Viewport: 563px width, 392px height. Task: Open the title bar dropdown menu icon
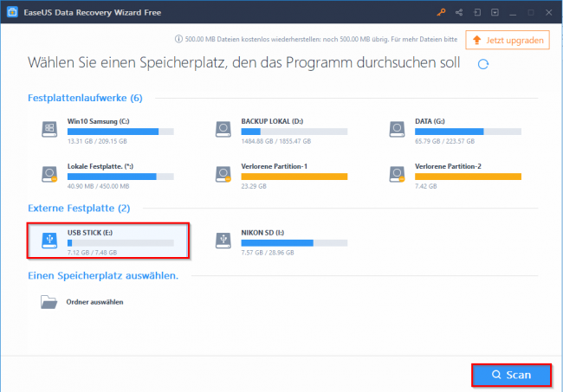(495, 13)
